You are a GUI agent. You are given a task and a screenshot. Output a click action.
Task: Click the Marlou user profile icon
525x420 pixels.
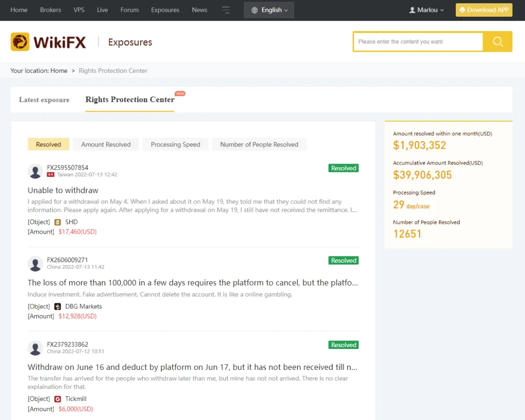412,10
